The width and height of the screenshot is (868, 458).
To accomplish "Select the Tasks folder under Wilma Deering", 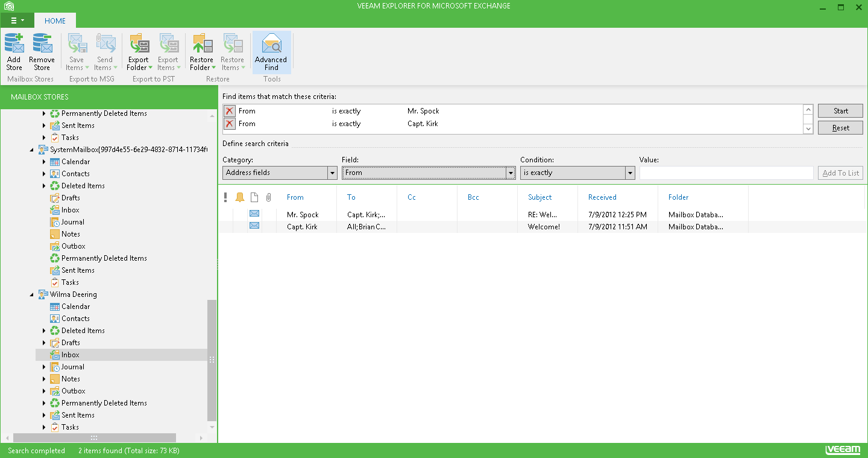I will coord(70,427).
